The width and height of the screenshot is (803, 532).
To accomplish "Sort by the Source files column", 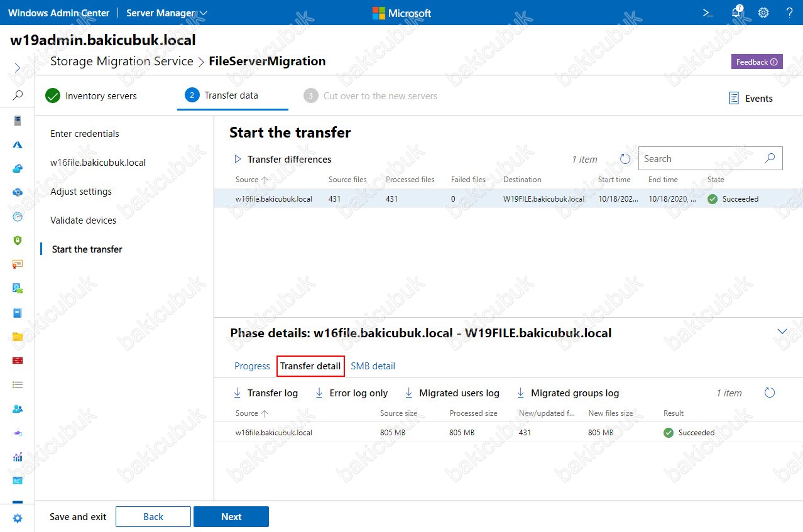I will pyautogui.click(x=347, y=180).
